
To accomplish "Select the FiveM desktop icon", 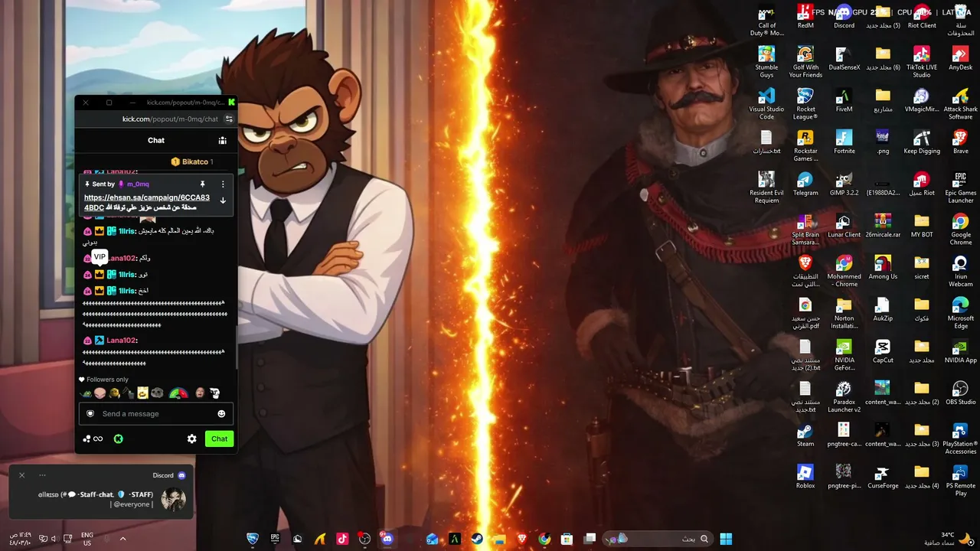I will 844,101.
